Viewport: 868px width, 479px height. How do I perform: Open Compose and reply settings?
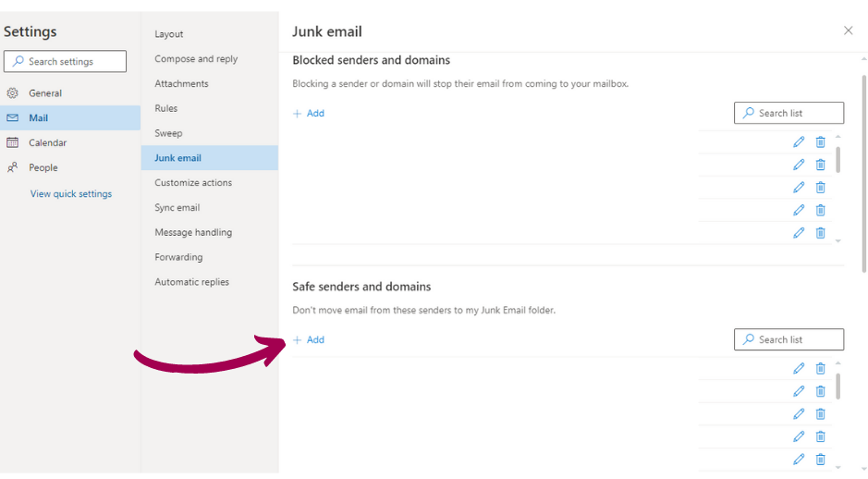click(x=209, y=58)
